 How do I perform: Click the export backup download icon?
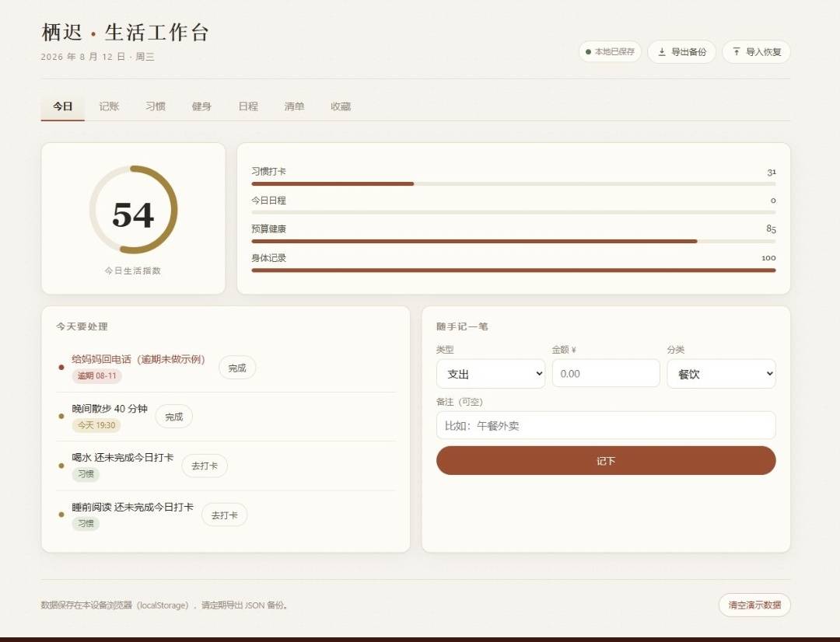click(x=662, y=52)
